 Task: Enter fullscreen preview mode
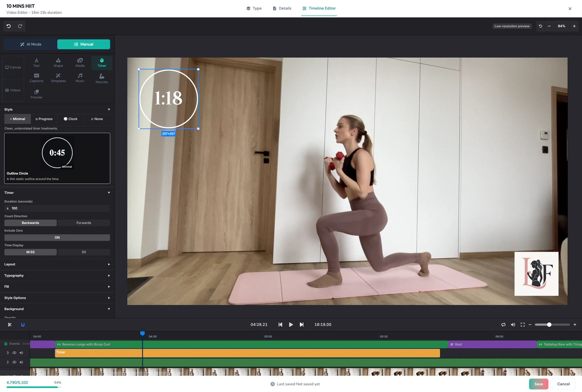[x=523, y=325]
